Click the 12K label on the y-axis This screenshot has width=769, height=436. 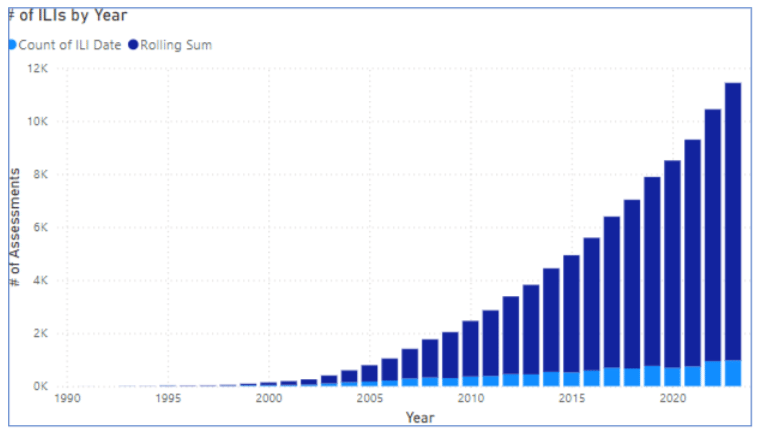click(38, 69)
